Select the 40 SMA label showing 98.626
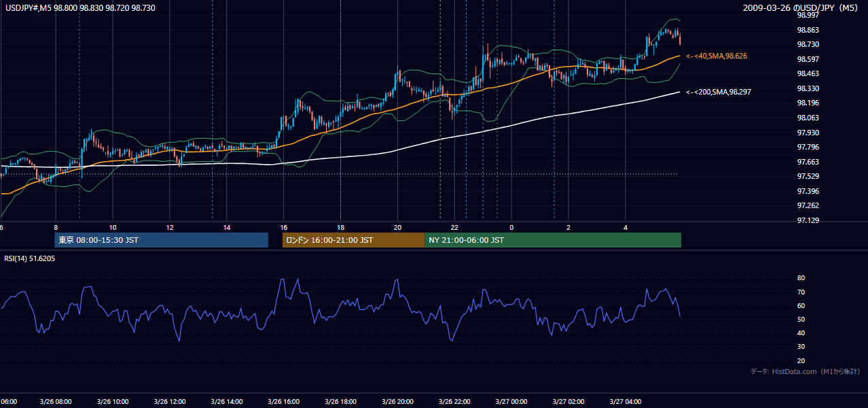This screenshot has height=408, width=868. [717, 56]
